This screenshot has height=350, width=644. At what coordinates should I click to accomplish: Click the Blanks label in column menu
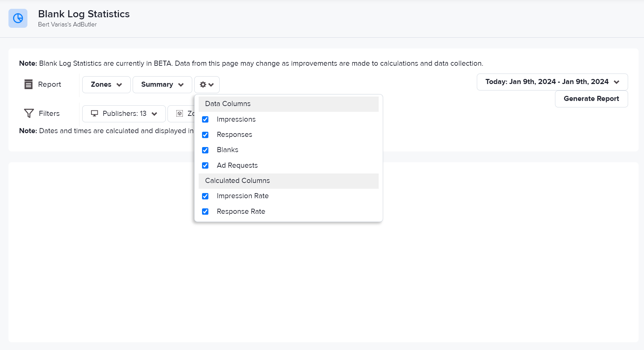click(x=227, y=150)
